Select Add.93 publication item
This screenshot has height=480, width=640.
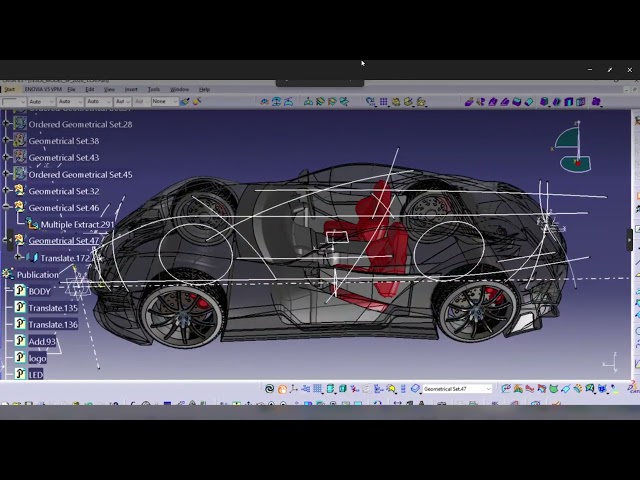click(42, 342)
